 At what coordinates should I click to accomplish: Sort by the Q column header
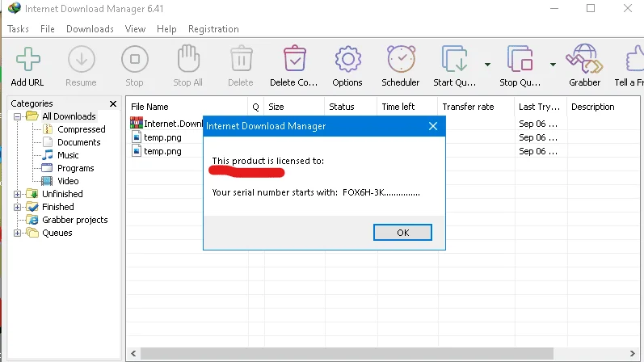coord(256,107)
